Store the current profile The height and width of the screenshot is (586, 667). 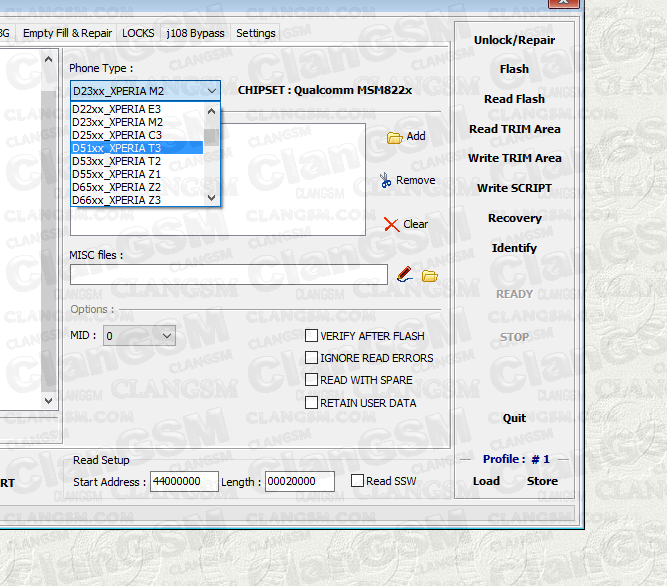point(542,481)
